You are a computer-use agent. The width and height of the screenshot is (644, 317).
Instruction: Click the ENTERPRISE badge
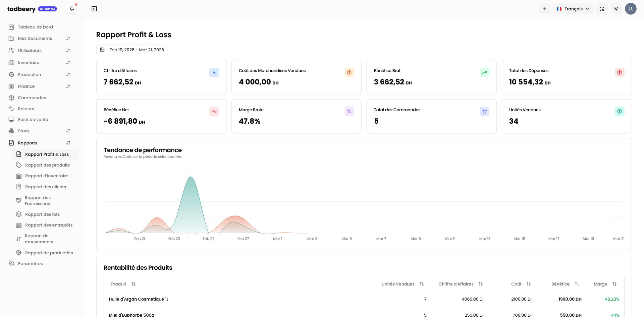click(47, 9)
